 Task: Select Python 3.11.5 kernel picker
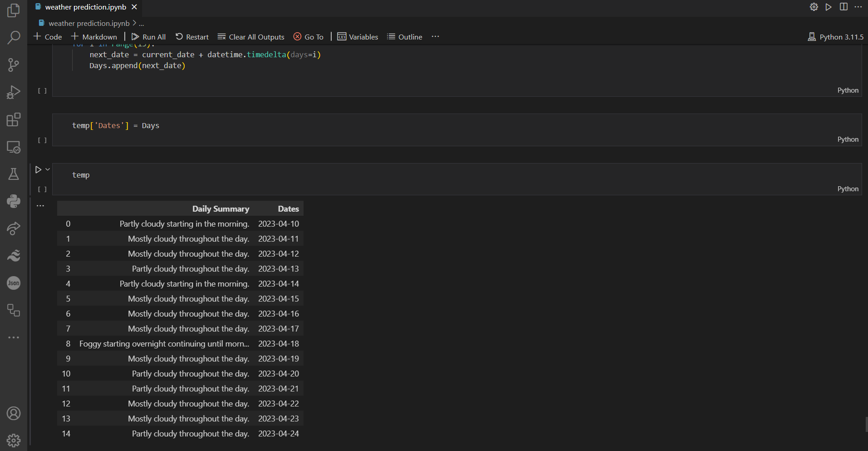coord(836,37)
